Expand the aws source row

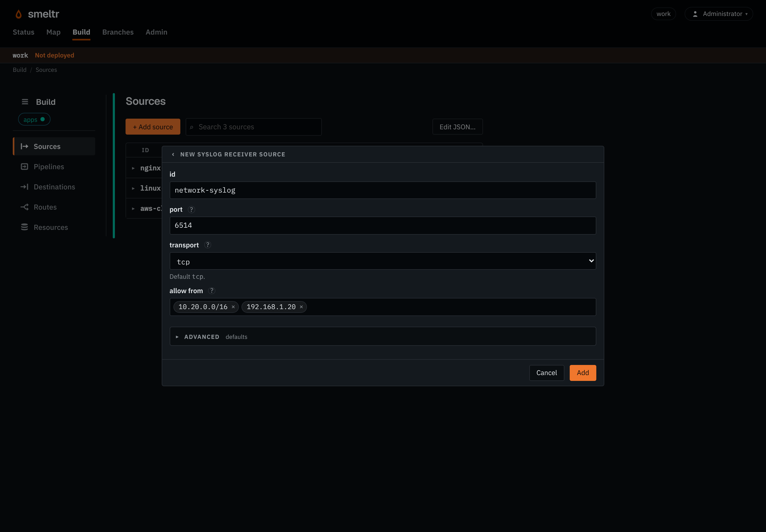pyautogui.click(x=133, y=209)
